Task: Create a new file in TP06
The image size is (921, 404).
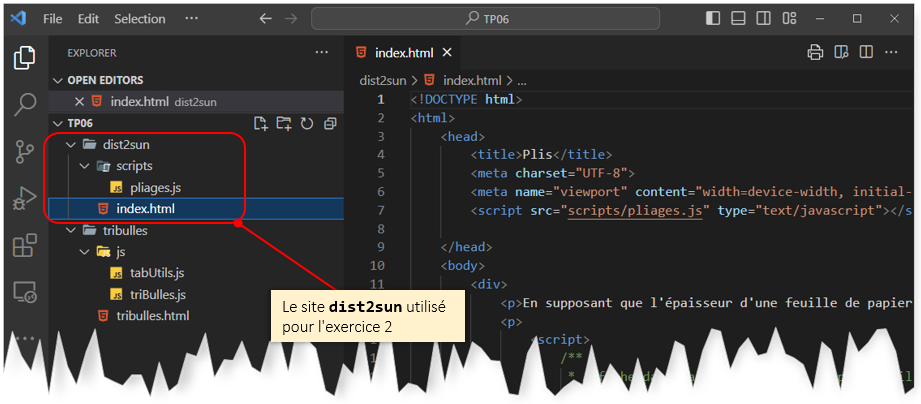Action: point(260,123)
